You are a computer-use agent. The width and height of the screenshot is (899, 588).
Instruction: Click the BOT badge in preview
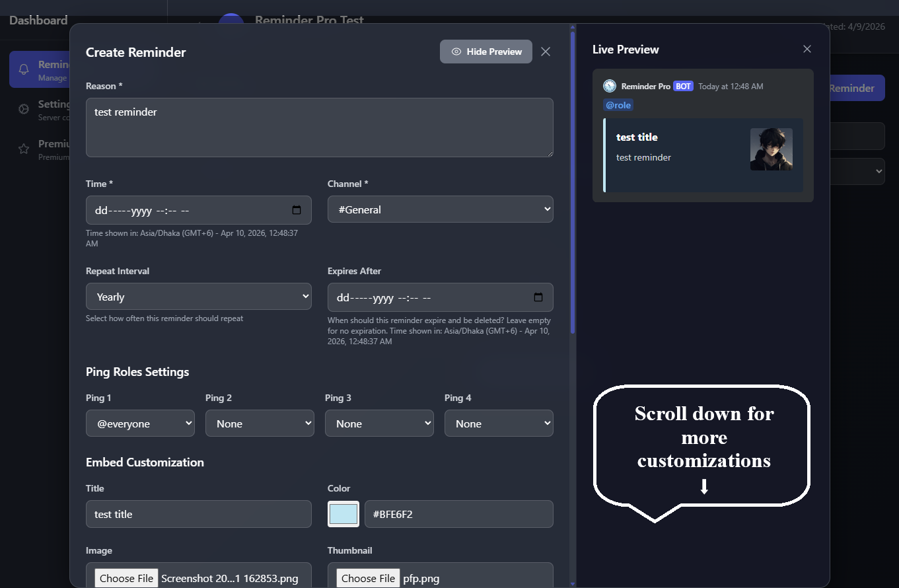pos(683,87)
